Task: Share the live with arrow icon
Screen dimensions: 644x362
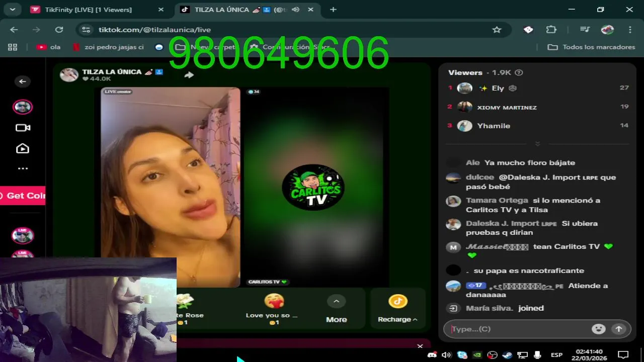Action: [189, 75]
